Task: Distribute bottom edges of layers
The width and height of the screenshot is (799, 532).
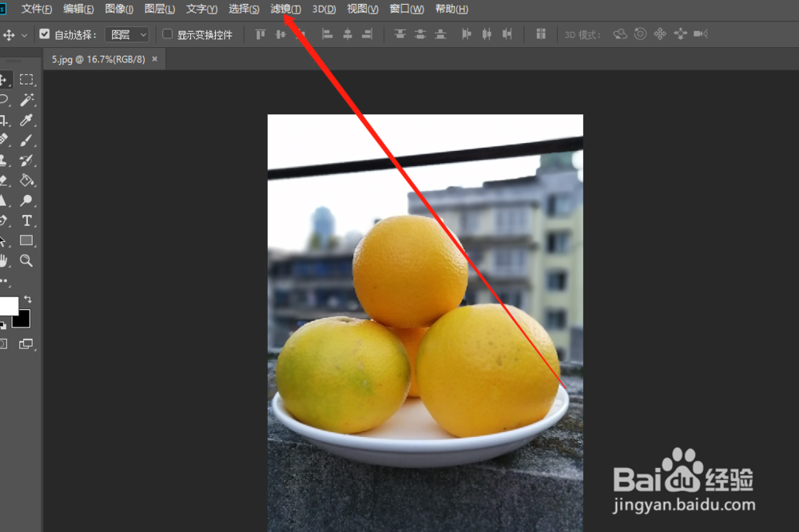Action: 440,34
